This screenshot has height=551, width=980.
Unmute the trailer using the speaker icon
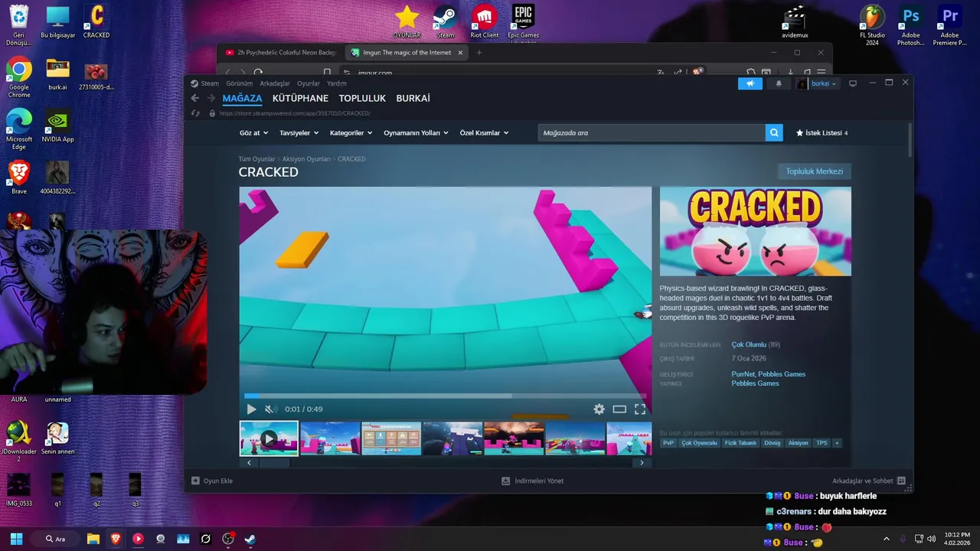click(270, 409)
